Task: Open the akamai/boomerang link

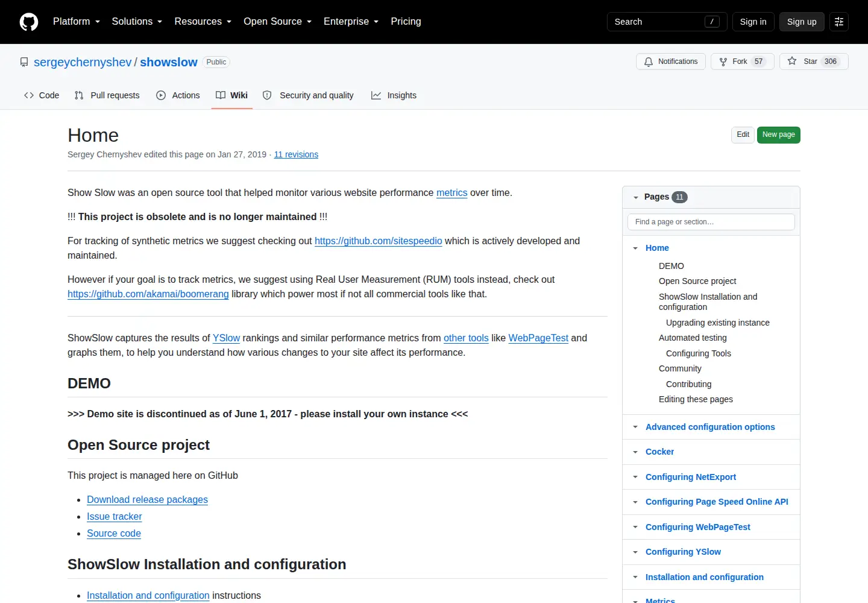Action: pos(148,294)
